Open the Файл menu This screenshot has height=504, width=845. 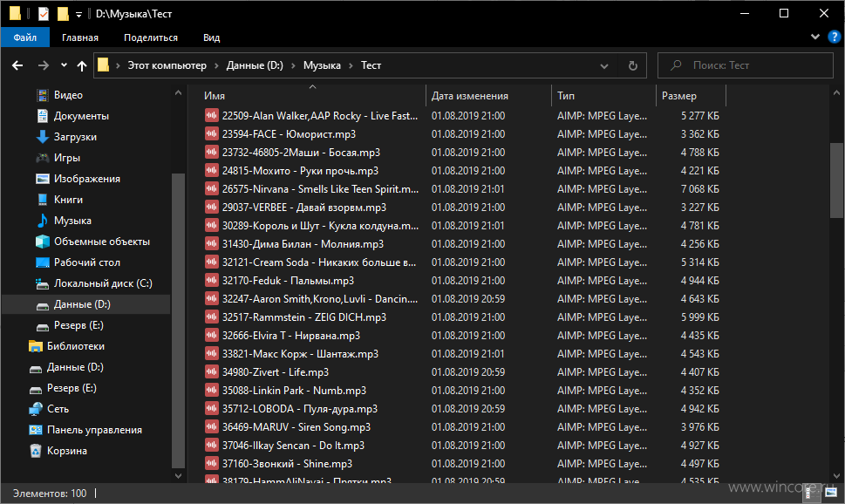[24, 37]
